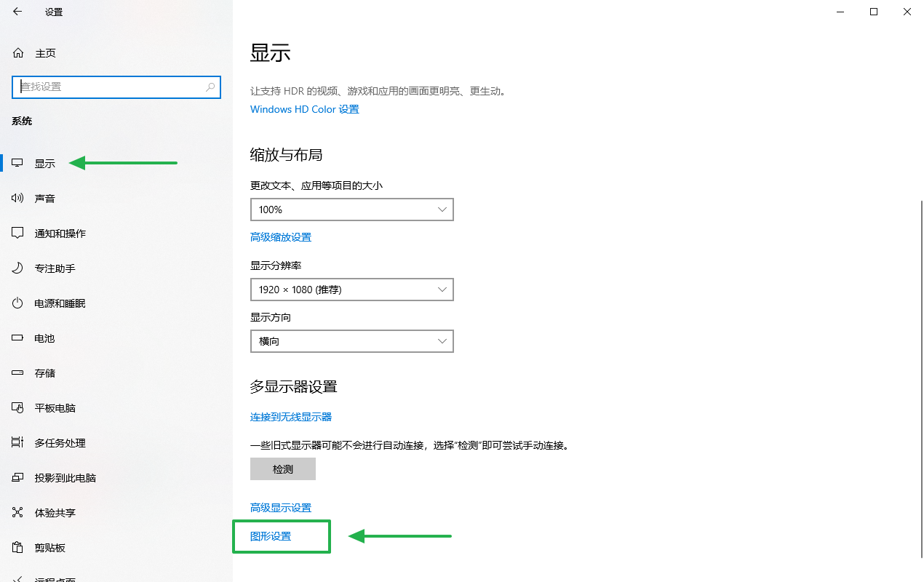This screenshot has height=582, width=924.
Task: Open 剪贴板 (Clipboard) settings icon
Action: 17,547
